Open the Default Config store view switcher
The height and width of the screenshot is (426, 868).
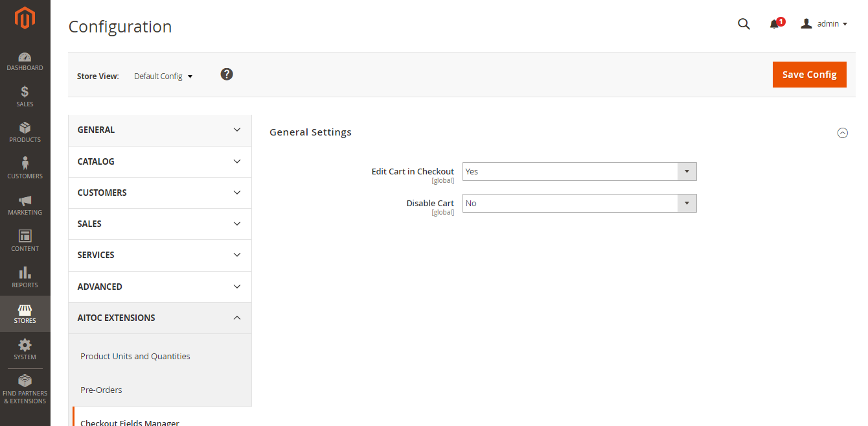coord(163,77)
